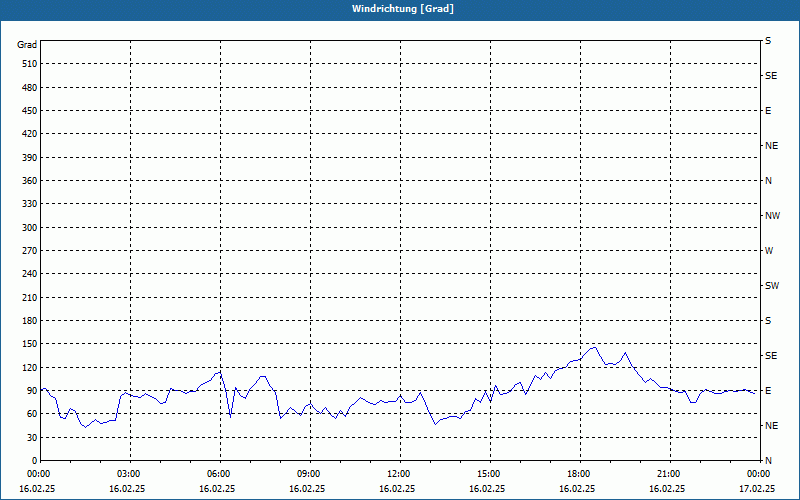Image resolution: width=800 pixels, height=500 pixels.
Task: Pick the 420 degree axis label
Action: coord(30,134)
